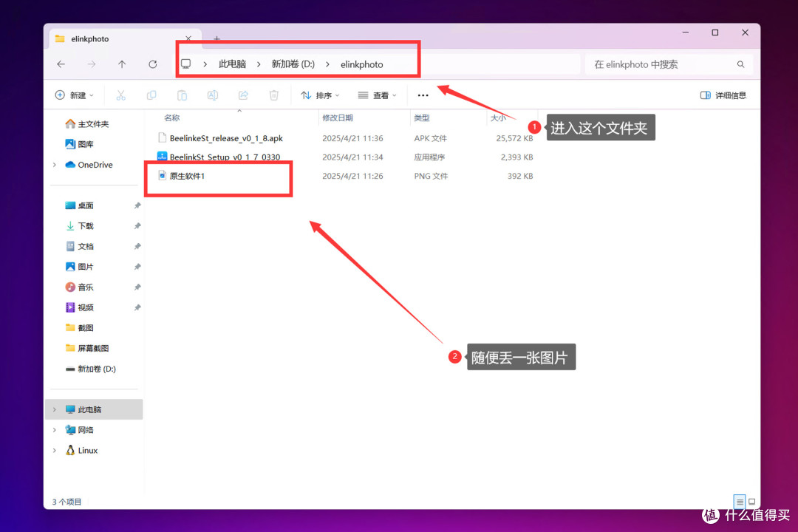Open the 查看 view dropdown
Screen dimensions: 798x532
[377, 95]
